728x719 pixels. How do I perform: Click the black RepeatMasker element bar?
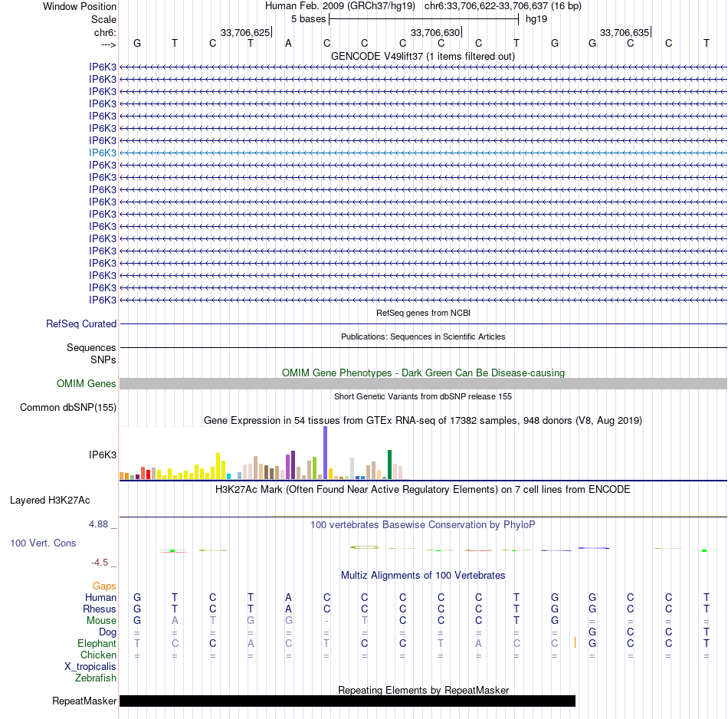[x=347, y=701]
